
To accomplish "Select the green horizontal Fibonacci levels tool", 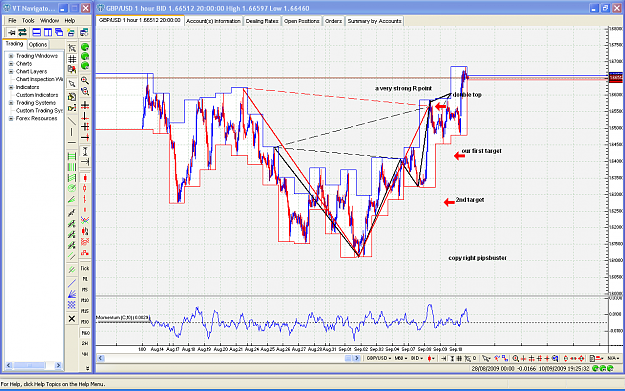I will point(72,156).
